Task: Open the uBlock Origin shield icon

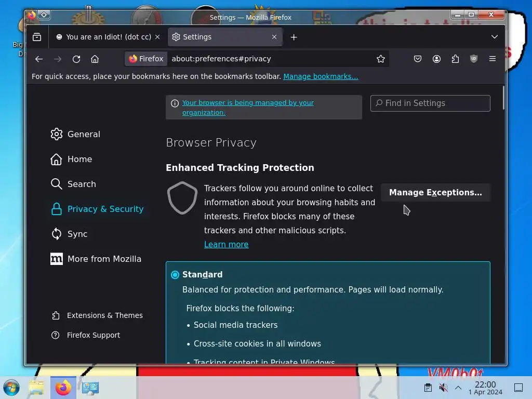Action: point(474,59)
